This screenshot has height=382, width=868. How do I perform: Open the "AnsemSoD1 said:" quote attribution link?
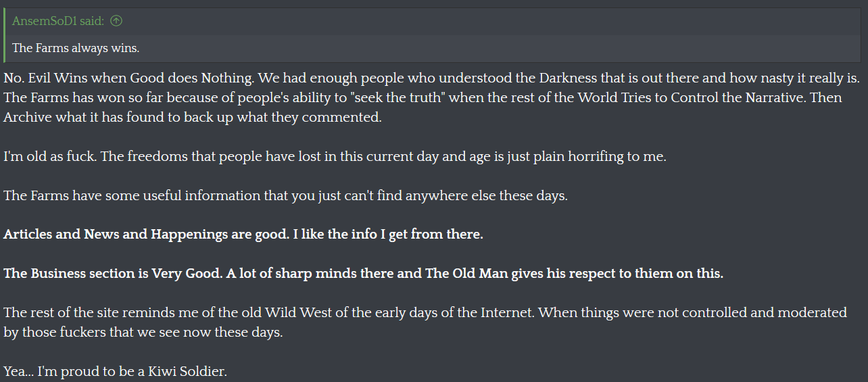pos(58,21)
